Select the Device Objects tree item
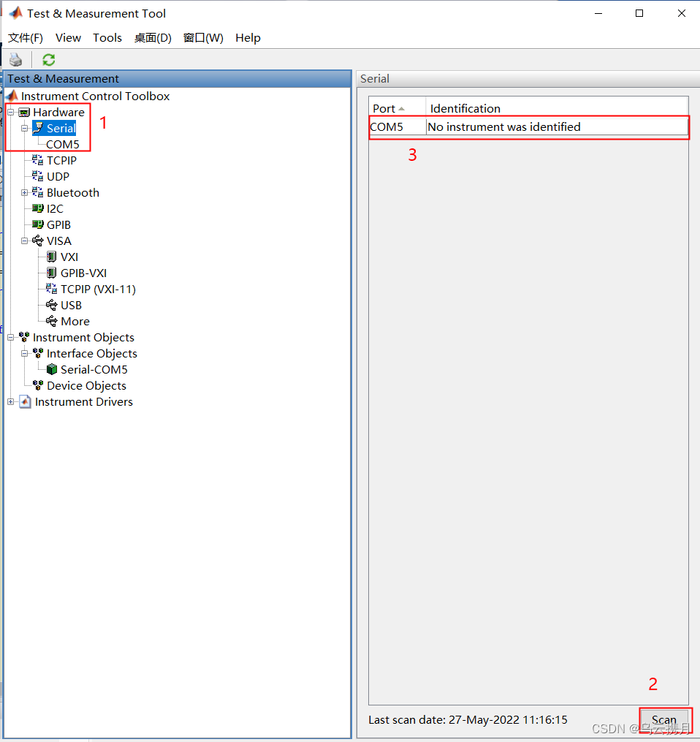The width and height of the screenshot is (700, 742). (86, 386)
